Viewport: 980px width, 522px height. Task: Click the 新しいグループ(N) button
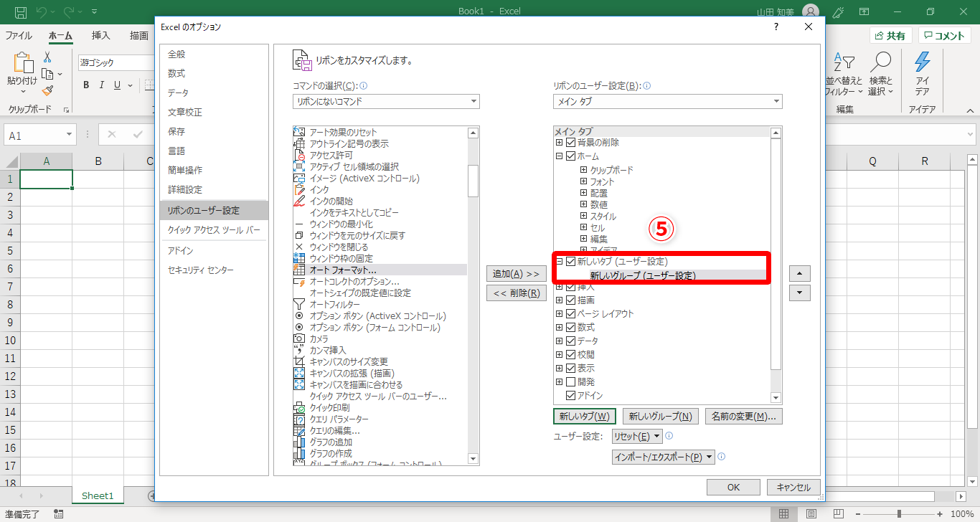[660, 417]
